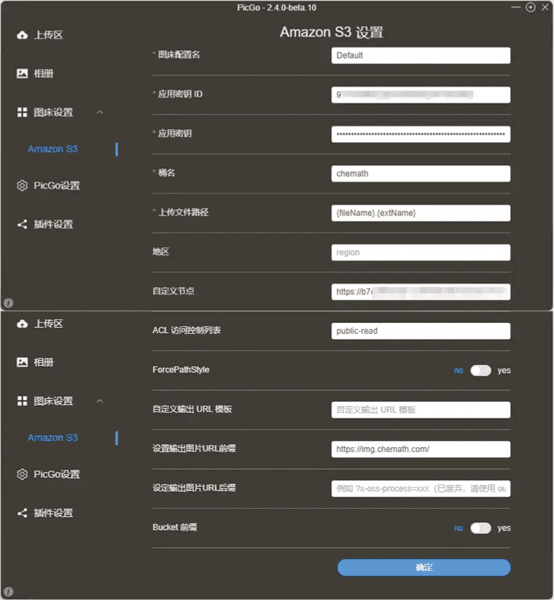Open the 插件设置 share icon in upper sidebar
Viewport: 554px width, 600px height.
(x=22, y=224)
